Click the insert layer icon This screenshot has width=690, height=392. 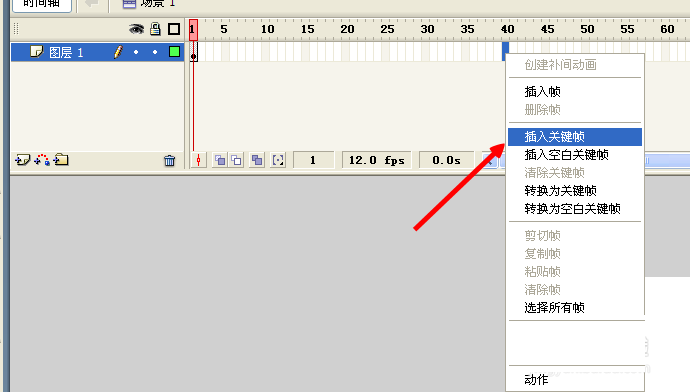(22, 160)
